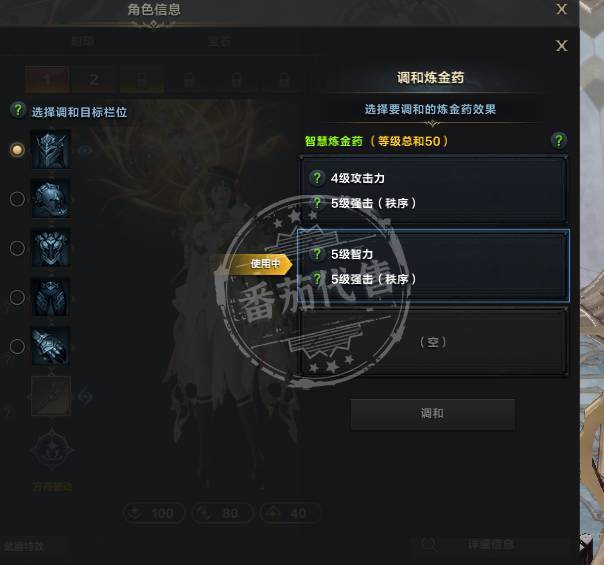
Task: Select the radio button for the helmet slot
Action: [x=17, y=149]
